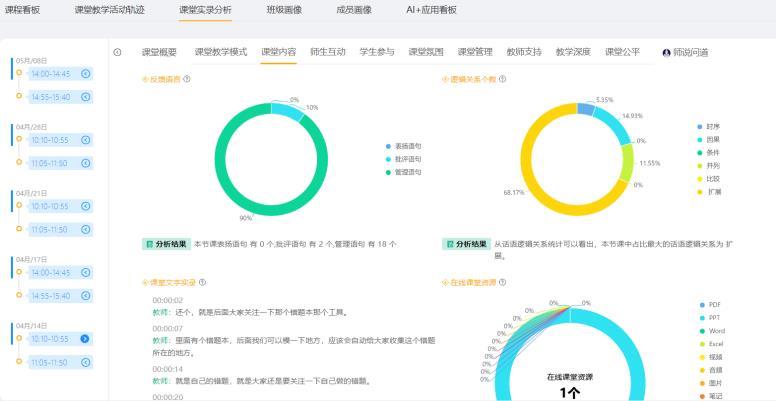Click info icon beside 逻辑关系个数 title
776x401 pixels.
coord(502,79)
